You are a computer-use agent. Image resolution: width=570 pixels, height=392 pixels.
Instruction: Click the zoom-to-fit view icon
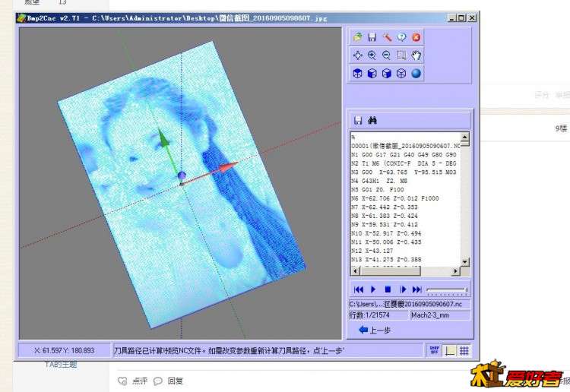357,55
